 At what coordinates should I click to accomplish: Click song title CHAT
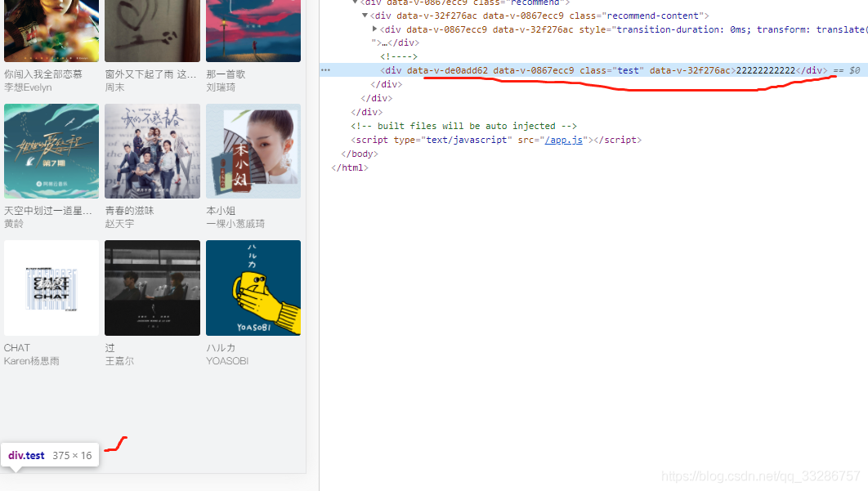pos(16,348)
